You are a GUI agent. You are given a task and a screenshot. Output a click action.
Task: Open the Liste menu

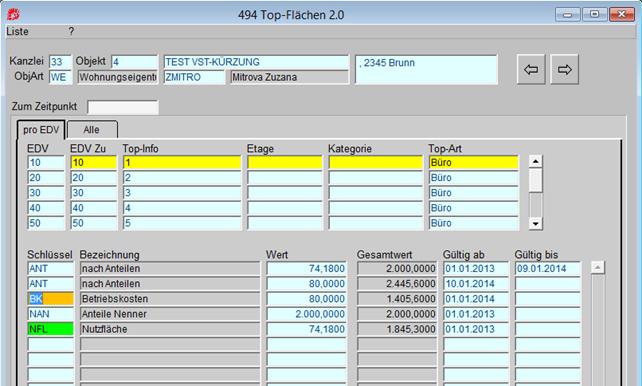(17, 32)
